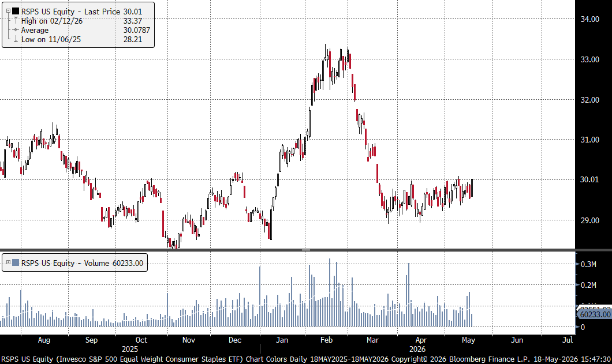612x364 pixels.
Task: Click the 'Low on 11/06/25' legend row
Action: coord(51,39)
